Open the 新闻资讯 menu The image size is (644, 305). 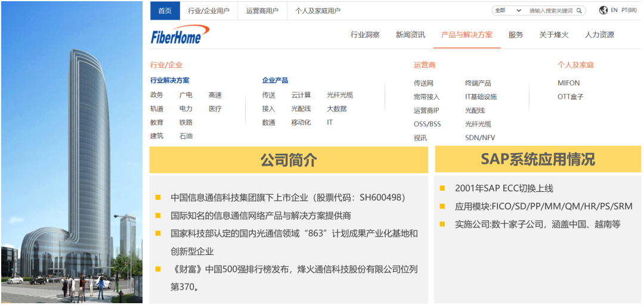click(x=410, y=35)
